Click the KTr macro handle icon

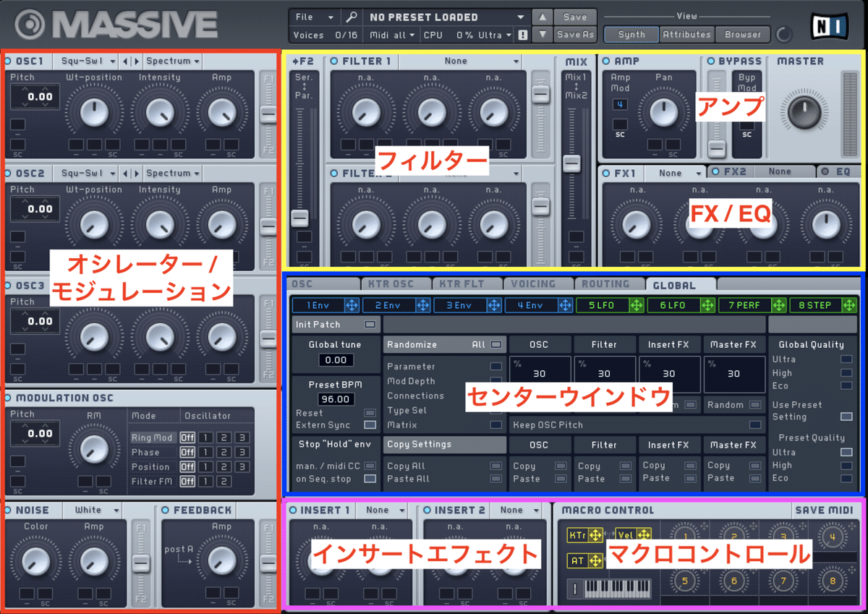[x=595, y=535]
